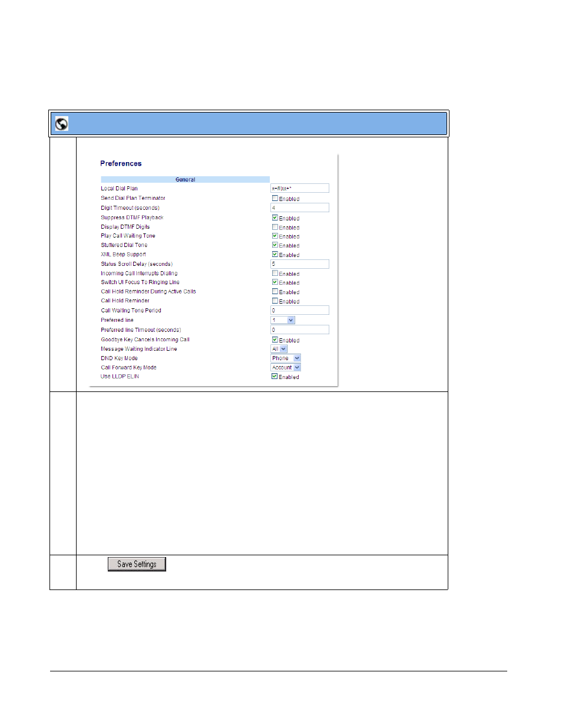Toggle Play Call Waiting Tone checkbox
562x728 pixels.
pyautogui.click(x=275, y=236)
